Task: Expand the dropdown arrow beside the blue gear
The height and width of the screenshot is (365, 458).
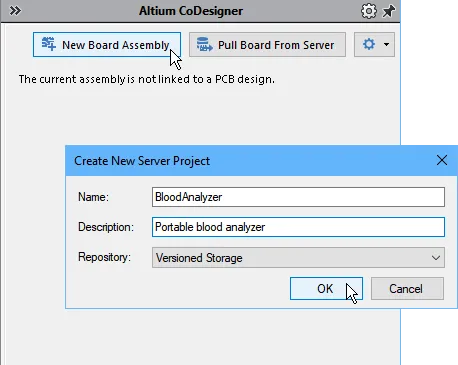Action: coord(386,44)
